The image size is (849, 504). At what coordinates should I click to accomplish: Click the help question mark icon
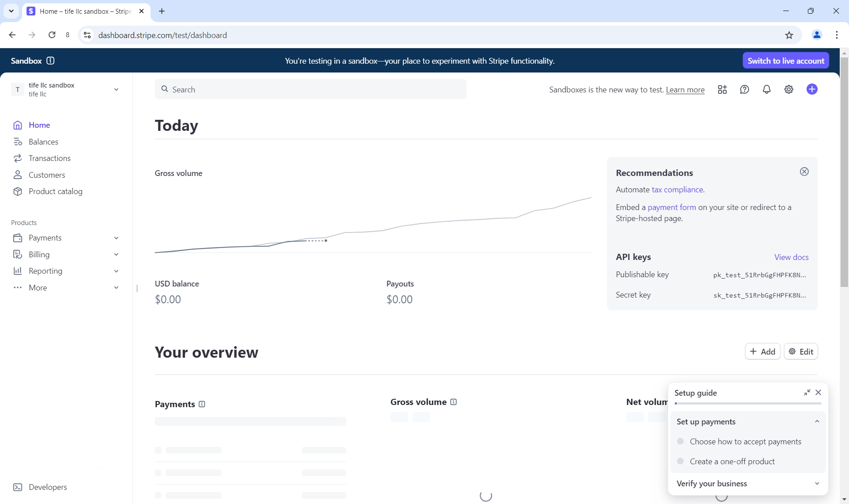pos(745,90)
